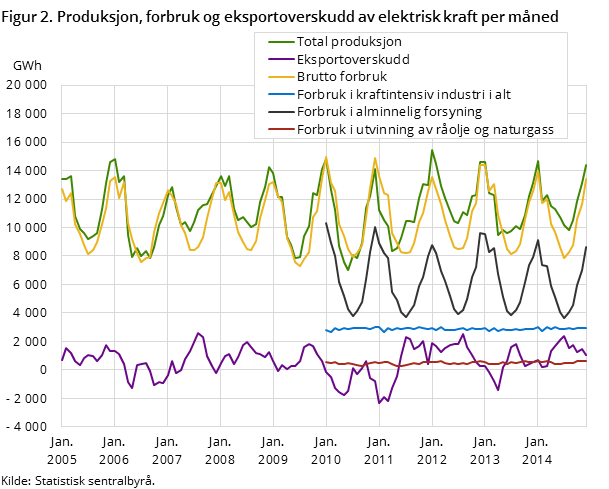609x489 pixels.
Task: Hide Forbruk i kraftintensiv industri i alt series
Action: click(404, 94)
